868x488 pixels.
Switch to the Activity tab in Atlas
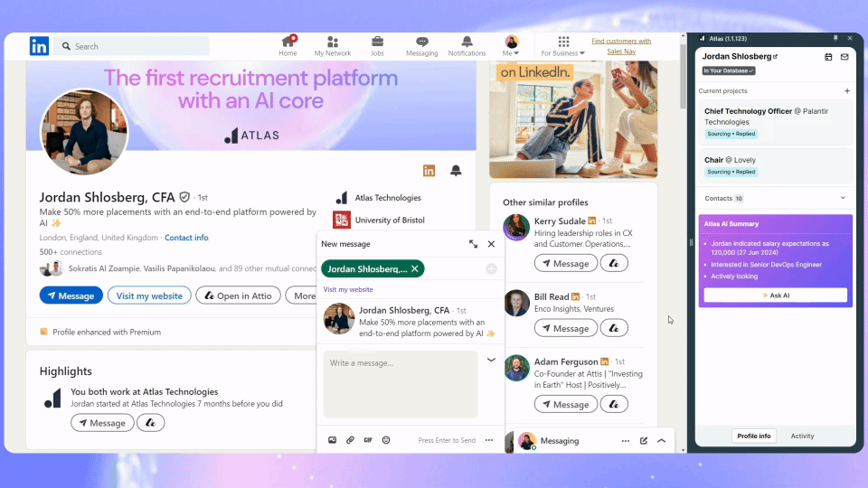coord(802,436)
